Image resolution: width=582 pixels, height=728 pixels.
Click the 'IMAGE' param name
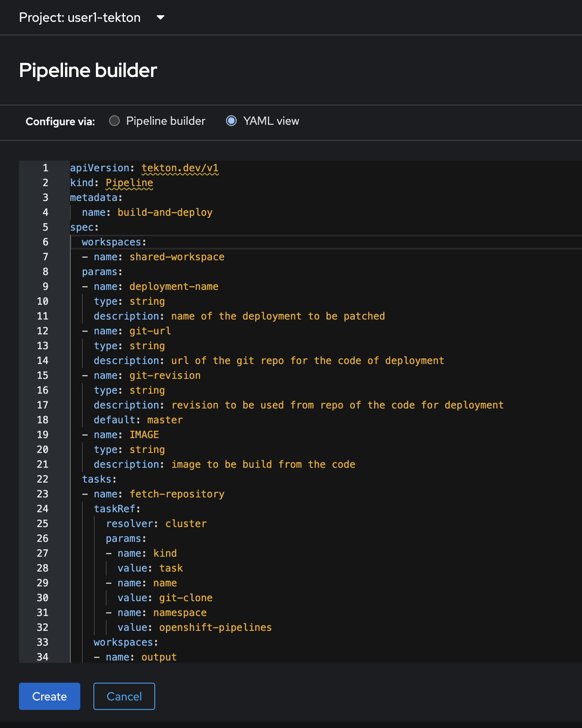tap(144, 435)
